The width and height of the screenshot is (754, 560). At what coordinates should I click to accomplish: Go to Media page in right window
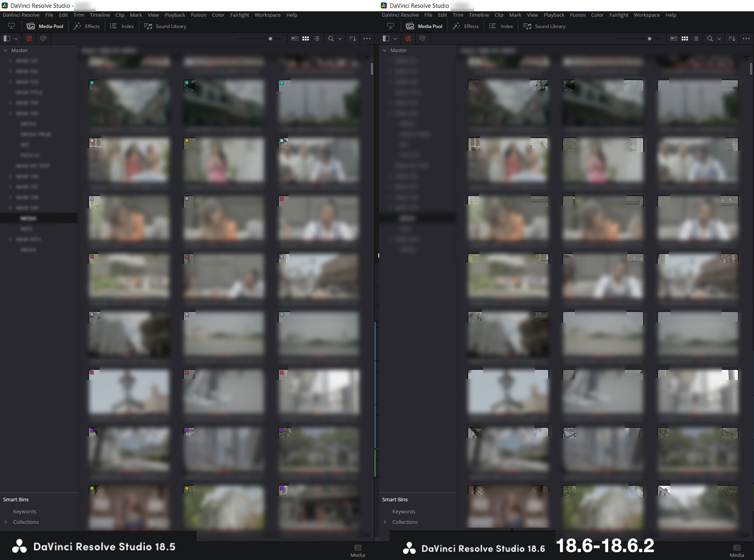pos(737,551)
